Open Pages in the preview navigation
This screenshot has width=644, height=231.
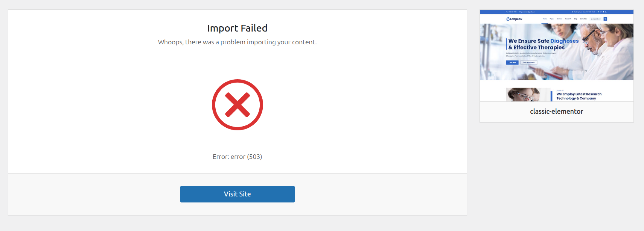(552, 19)
